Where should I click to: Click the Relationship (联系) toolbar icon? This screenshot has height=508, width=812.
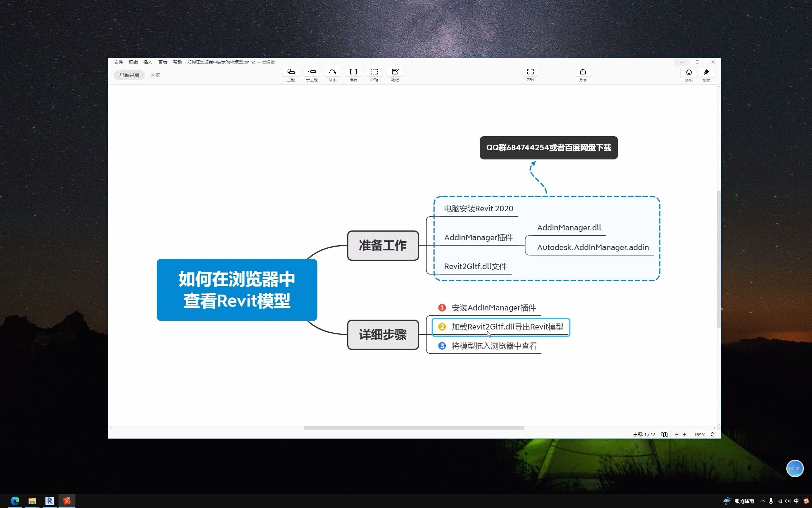pyautogui.click(x=332, y=72)
